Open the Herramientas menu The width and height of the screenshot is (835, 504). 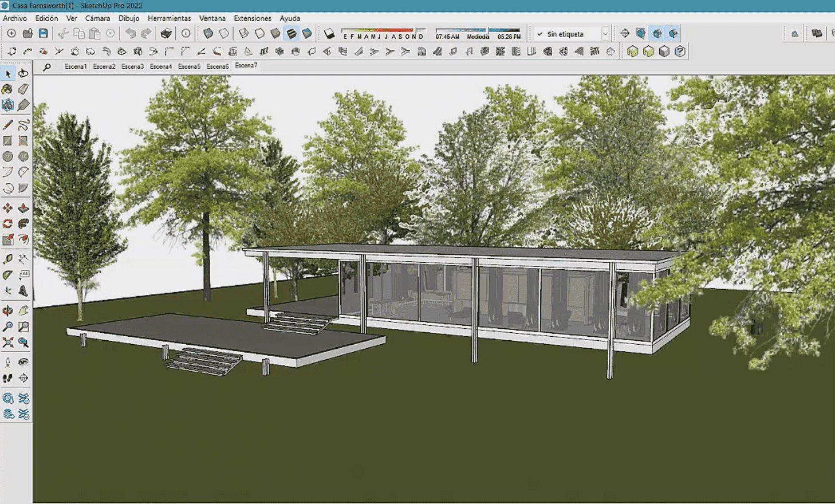coord(169,18)
